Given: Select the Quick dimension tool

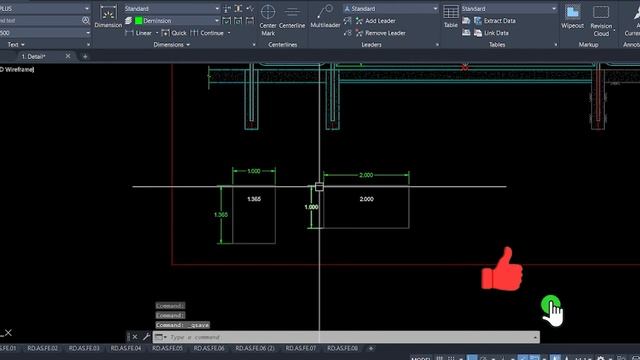Looking at the screenshot, I should (x=174, y=33).
